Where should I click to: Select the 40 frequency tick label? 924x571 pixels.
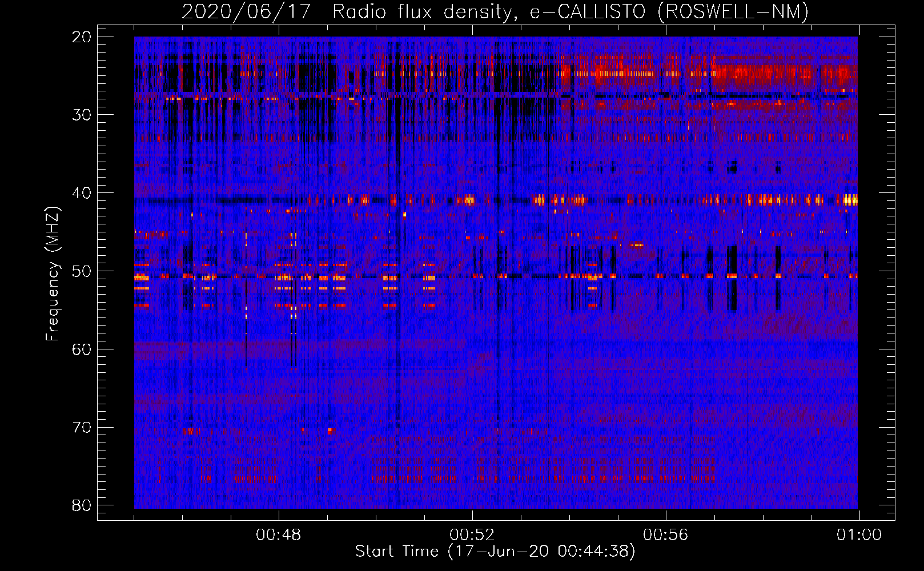coord(82,193)
